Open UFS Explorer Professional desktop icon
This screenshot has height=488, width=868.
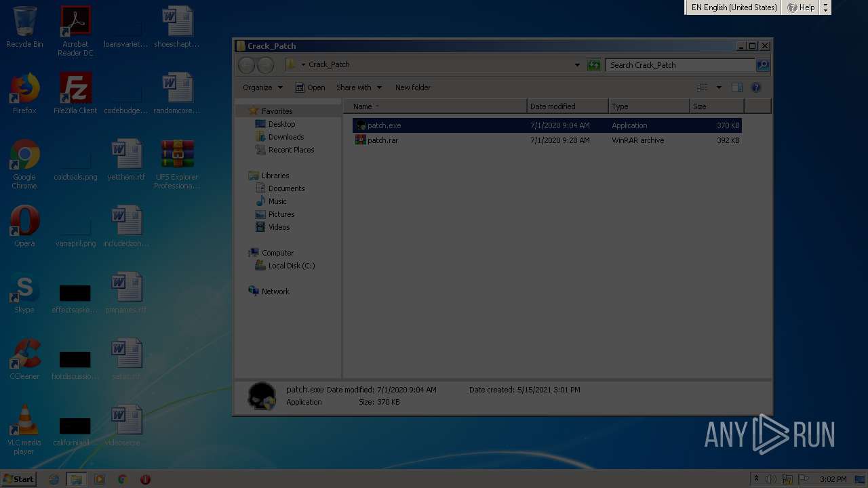pyautogui.click(x=177, y=164)
